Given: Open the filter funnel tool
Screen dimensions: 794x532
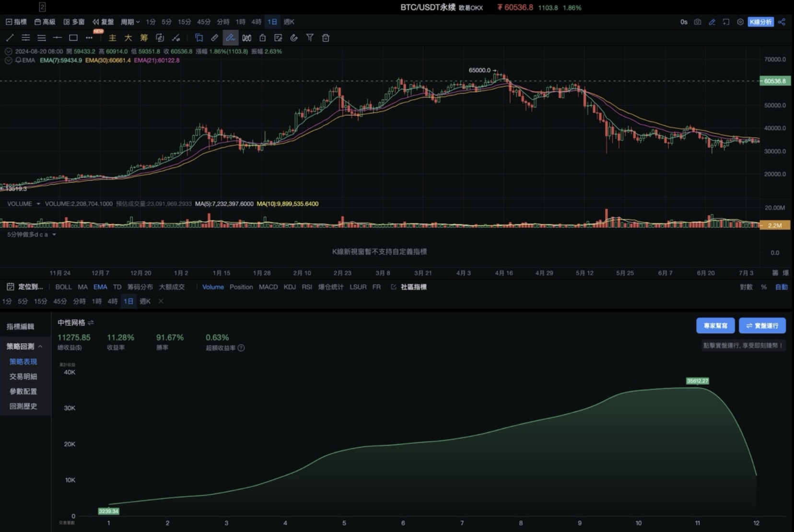Looking at the screenshot, I should click(310, 38).
